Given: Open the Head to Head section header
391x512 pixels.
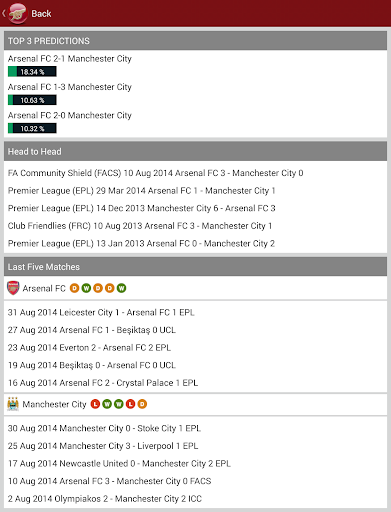Looking at the screenshot, I should [195, 151].
